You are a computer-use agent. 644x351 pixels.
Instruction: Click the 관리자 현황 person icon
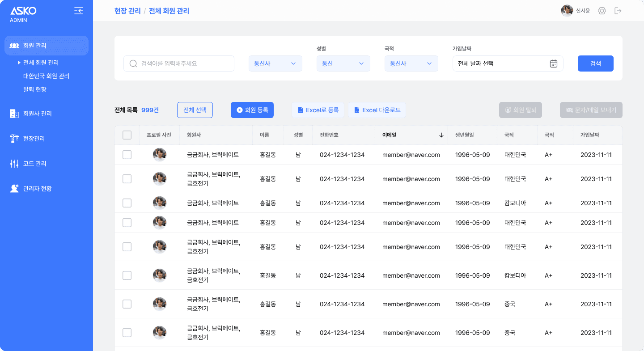click(x=14, y=189)
